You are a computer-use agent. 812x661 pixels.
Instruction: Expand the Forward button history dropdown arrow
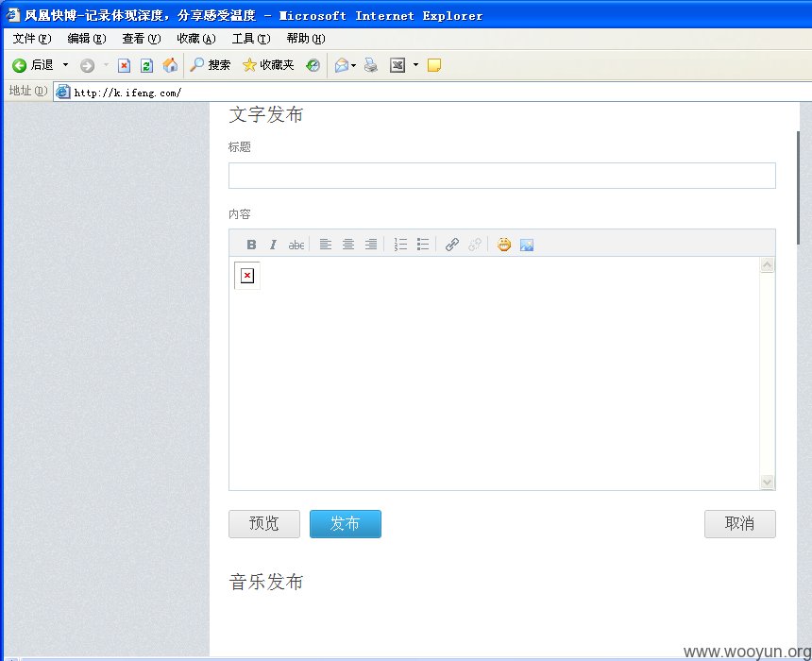tap(106, 65)
